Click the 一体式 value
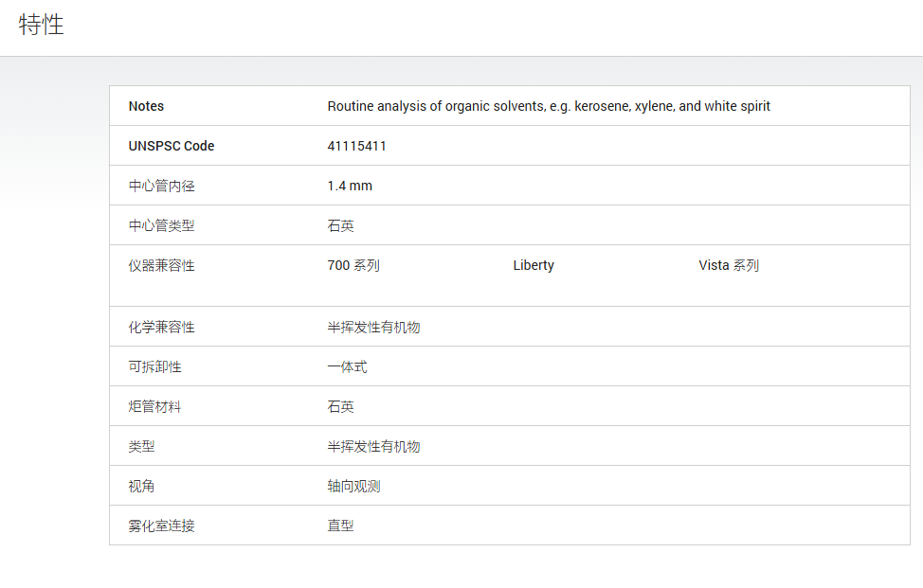Viewport: 923px width, 588px height. coord(347,367)
